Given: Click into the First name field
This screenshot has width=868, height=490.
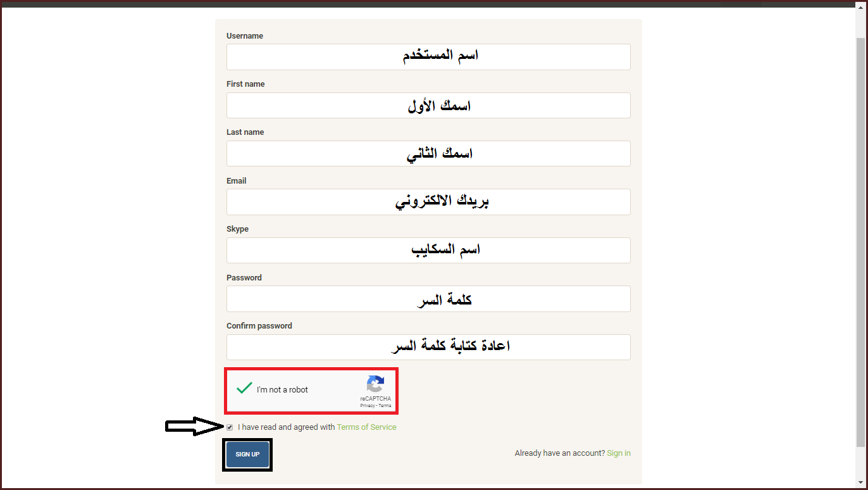Looking at the screenshot, I should tap(428, 105).
